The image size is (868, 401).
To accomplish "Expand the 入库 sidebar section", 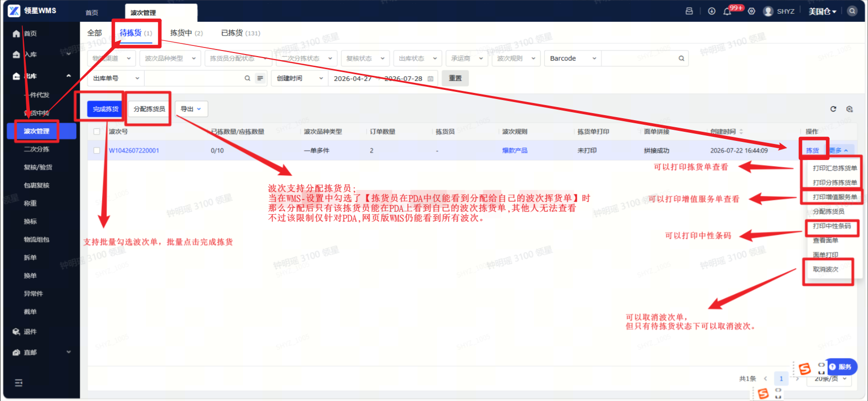I will [68, 55].
